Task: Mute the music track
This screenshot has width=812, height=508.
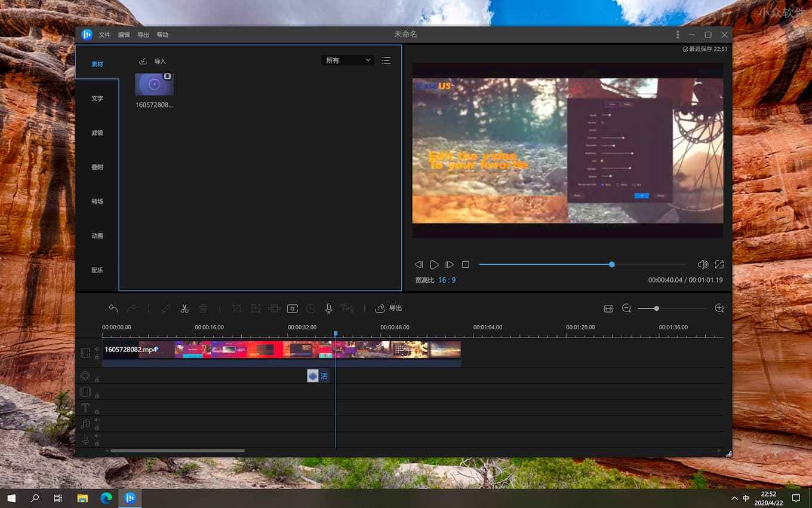Action: (x=97, y=420)
